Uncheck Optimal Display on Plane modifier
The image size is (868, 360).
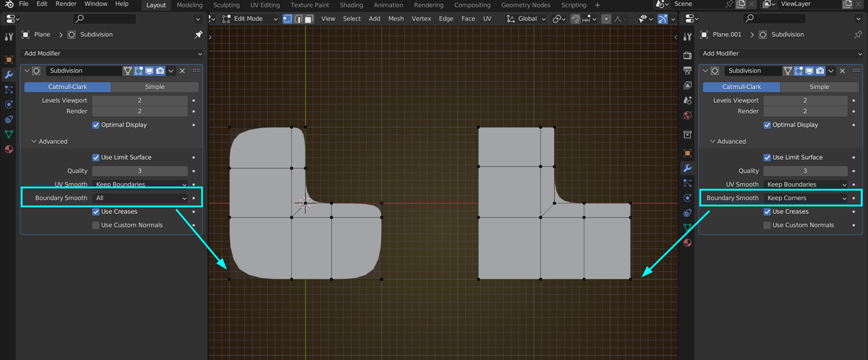pos(96,125)
